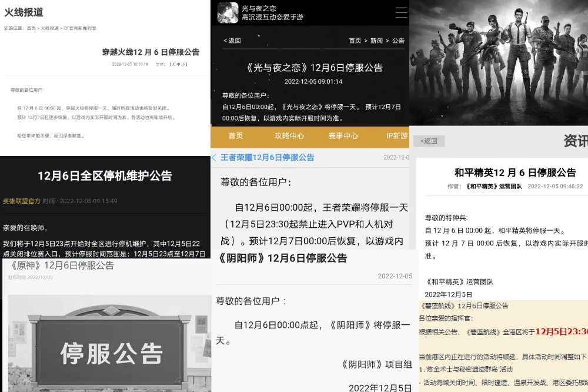Click 发布时间 2022/12/05 under 原神 title
Screen dimensions: 588x392
pos(30,277)
